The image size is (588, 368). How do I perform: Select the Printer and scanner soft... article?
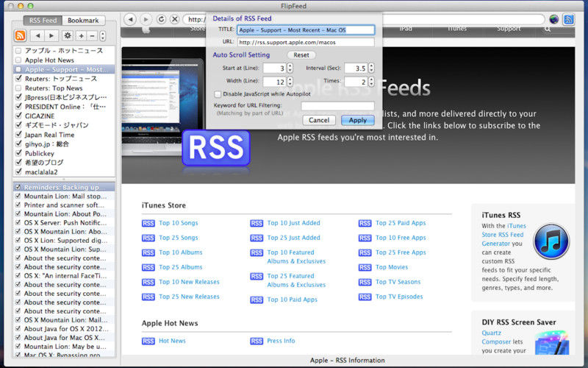[x=64, y=205]
